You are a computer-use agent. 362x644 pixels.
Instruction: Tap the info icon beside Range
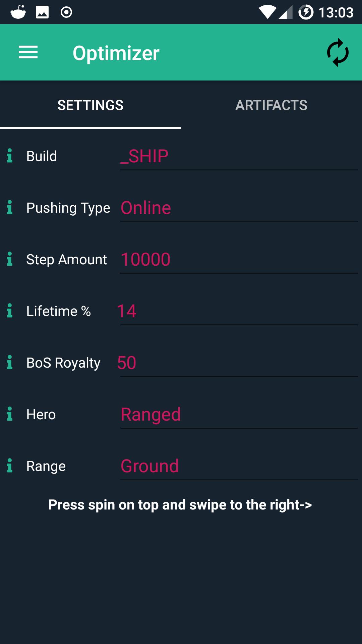(x=10, y=466)
